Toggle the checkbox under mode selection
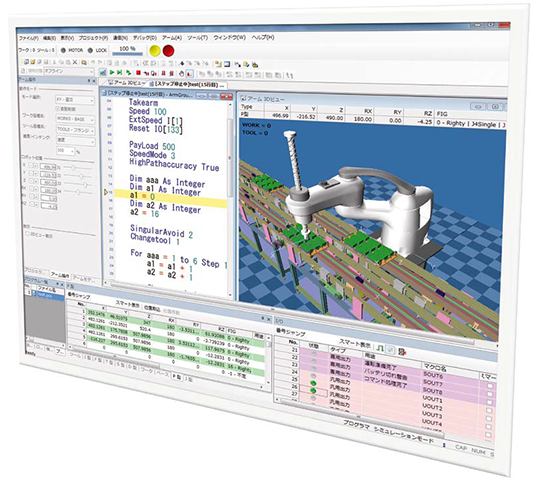Screen dimensions: 540x480 pos(58,109)
